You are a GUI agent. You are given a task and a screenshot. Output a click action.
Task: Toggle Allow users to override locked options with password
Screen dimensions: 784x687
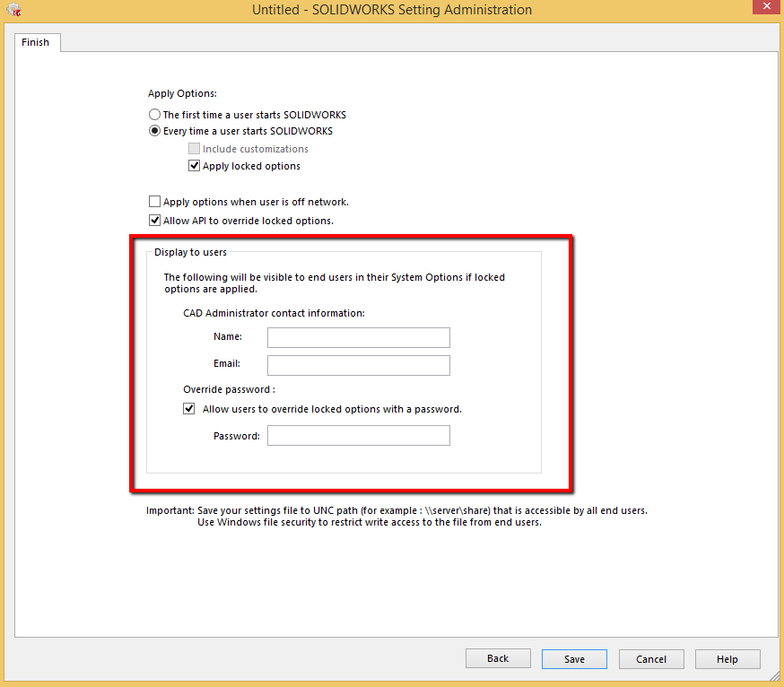point(189,409)
